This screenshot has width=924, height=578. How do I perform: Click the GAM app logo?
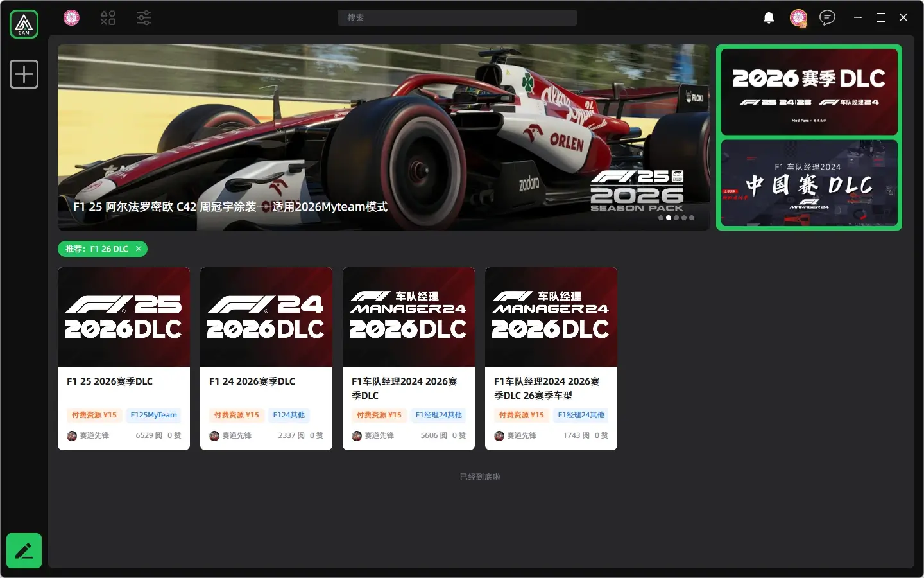[24, 24]
